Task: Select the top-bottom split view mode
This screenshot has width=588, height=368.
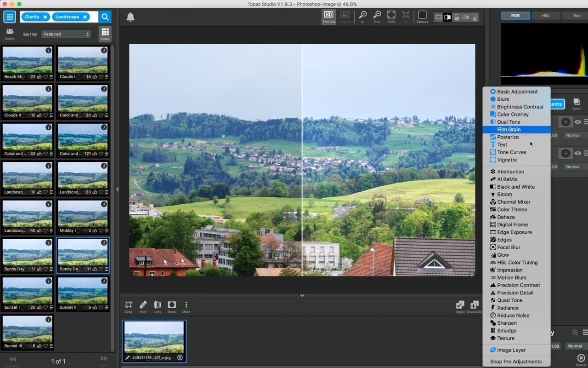Action: point(456,17)
